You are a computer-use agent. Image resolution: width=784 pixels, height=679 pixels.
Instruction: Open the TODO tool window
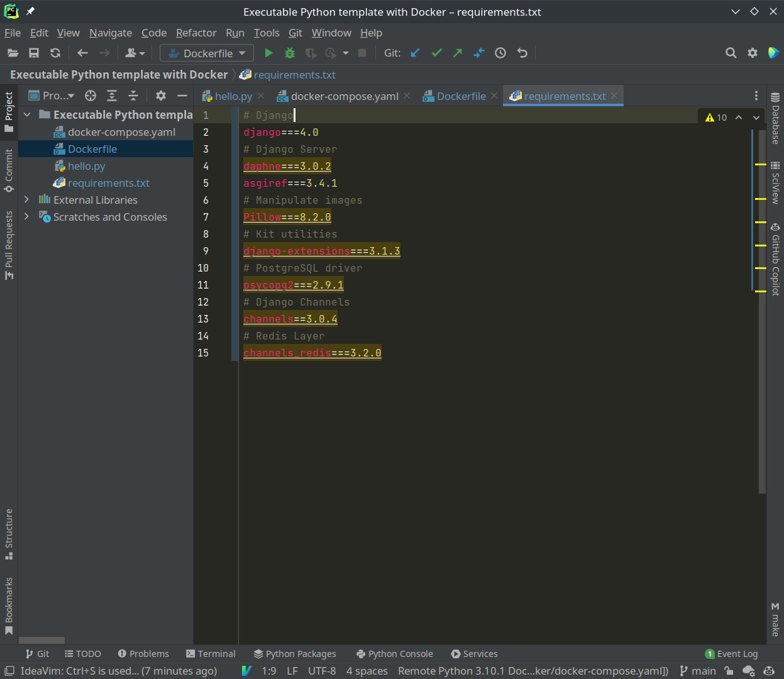coord(82,654)
